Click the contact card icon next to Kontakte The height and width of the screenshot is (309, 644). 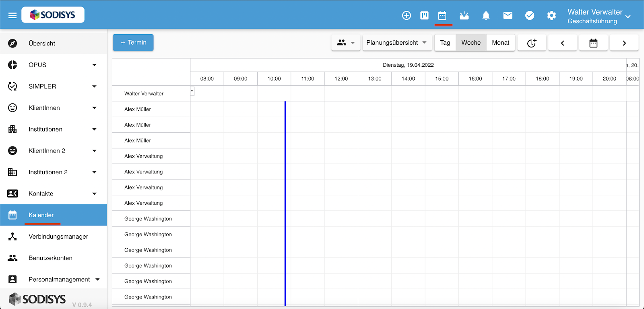pyautogui.click(x=12, y=194)
